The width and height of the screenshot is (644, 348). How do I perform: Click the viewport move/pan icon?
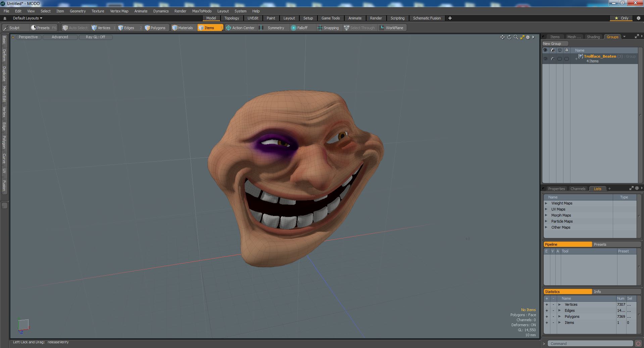pyautogui.click(x=502, y=37)
